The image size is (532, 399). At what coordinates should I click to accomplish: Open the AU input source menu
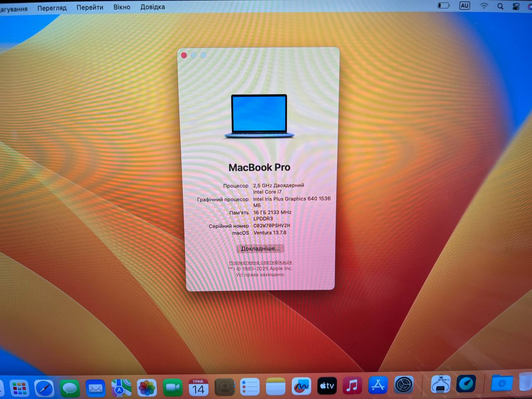464,6
